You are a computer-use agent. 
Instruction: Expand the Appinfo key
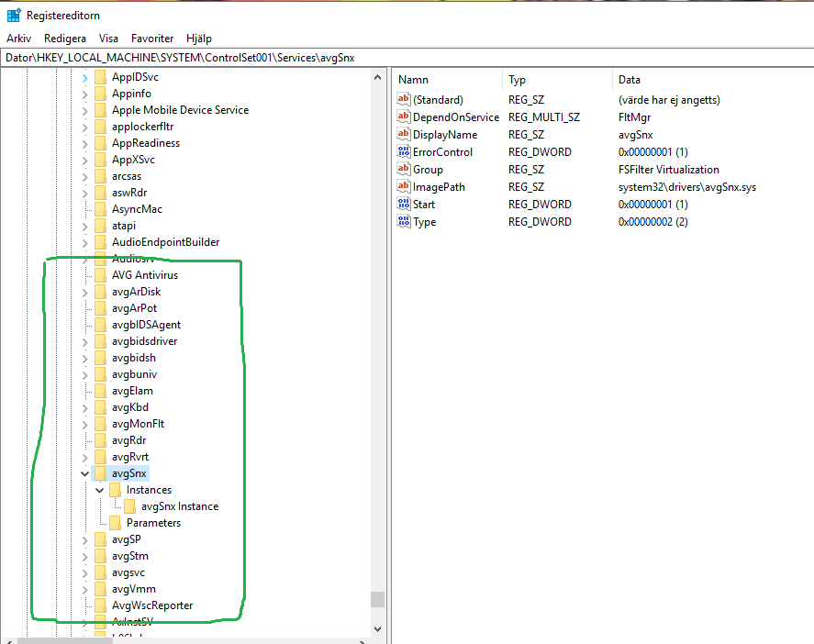pos(84,94)
